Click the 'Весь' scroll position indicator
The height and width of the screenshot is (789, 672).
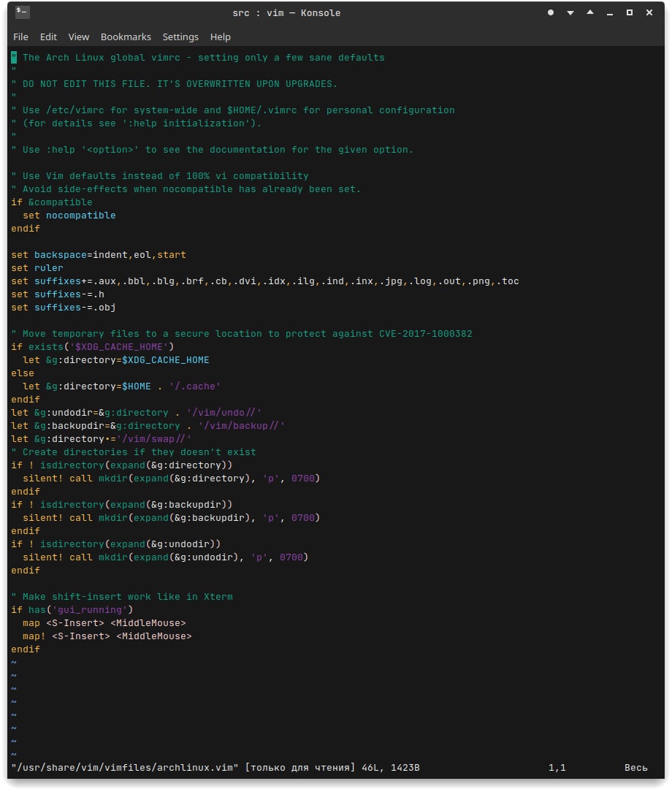pos(635,768)
